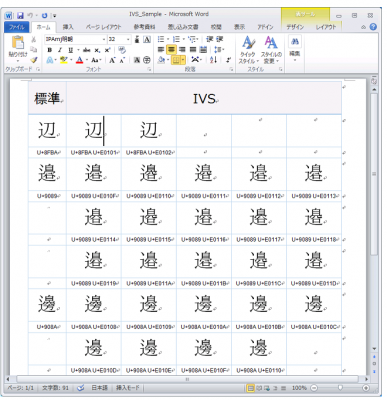This screenshot has width=387, height=400.
Task: Click the character border (boxed A) icon
Action: pyautogui.click(x=147, y=40)
